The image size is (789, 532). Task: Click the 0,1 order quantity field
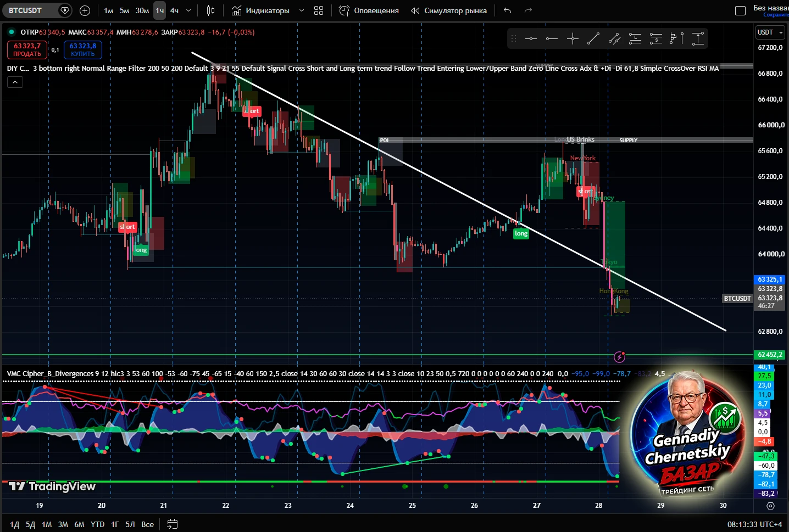pos(55,50)
